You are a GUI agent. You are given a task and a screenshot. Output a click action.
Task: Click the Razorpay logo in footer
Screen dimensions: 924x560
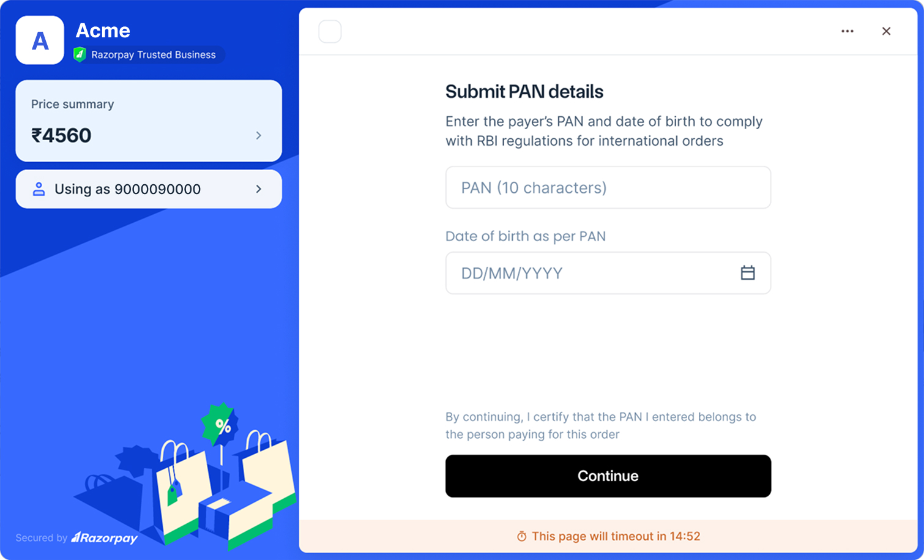pyautogui.click(x=105, y=538)
